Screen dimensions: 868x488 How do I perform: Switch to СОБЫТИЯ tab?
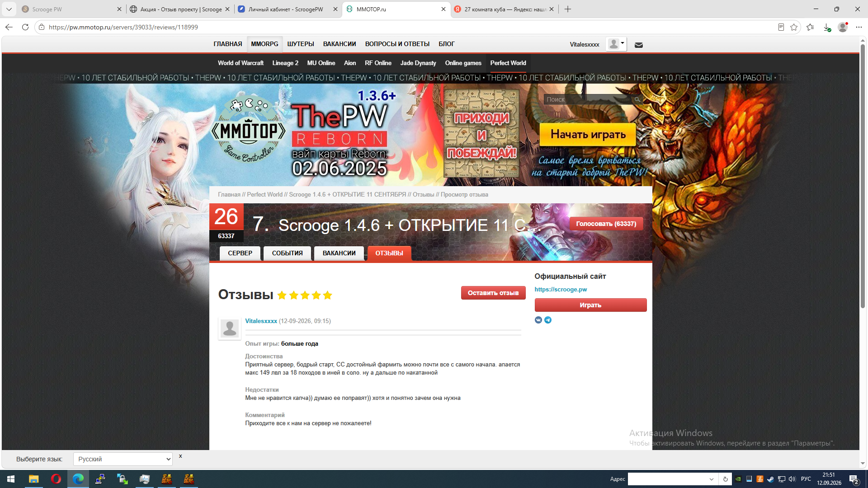tap(287, 253)
